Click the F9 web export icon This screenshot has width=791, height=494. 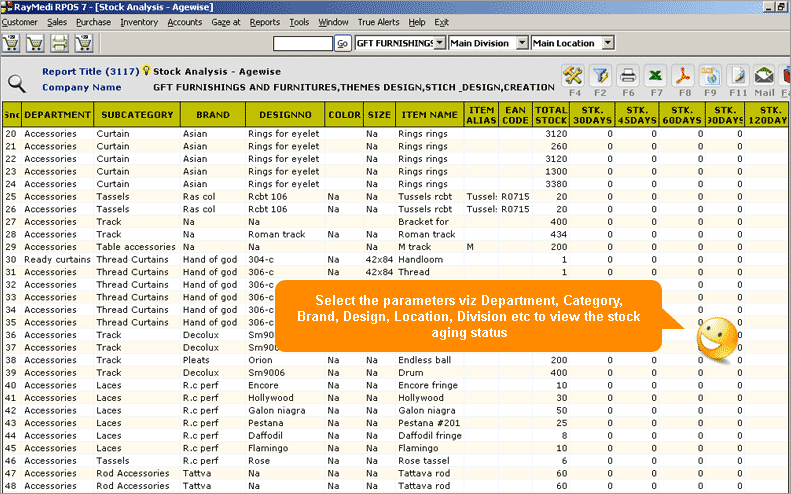coord(710,76)
